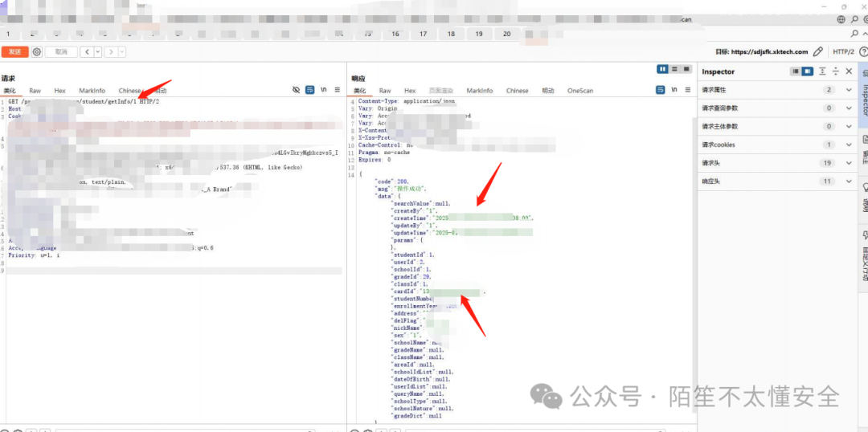Switch the response pane to the Hex view

click(x=410, y=91)
